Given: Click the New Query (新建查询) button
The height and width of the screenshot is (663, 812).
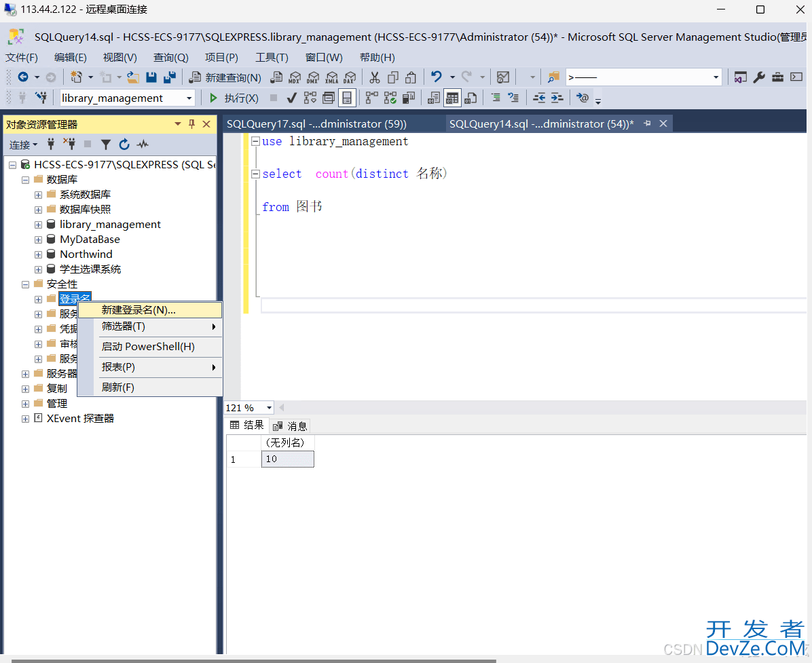Looking at the screenshot, I should pyautogui.click(x=225, y=77).
